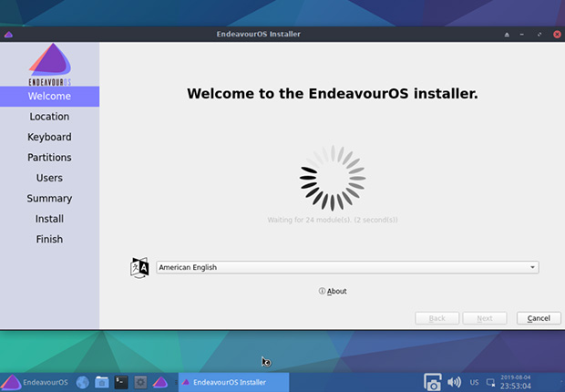The height and width of the screenshot is (392, 565).
Task: Click the Back button
Action: pyautogui.click(x=437, y=318)
